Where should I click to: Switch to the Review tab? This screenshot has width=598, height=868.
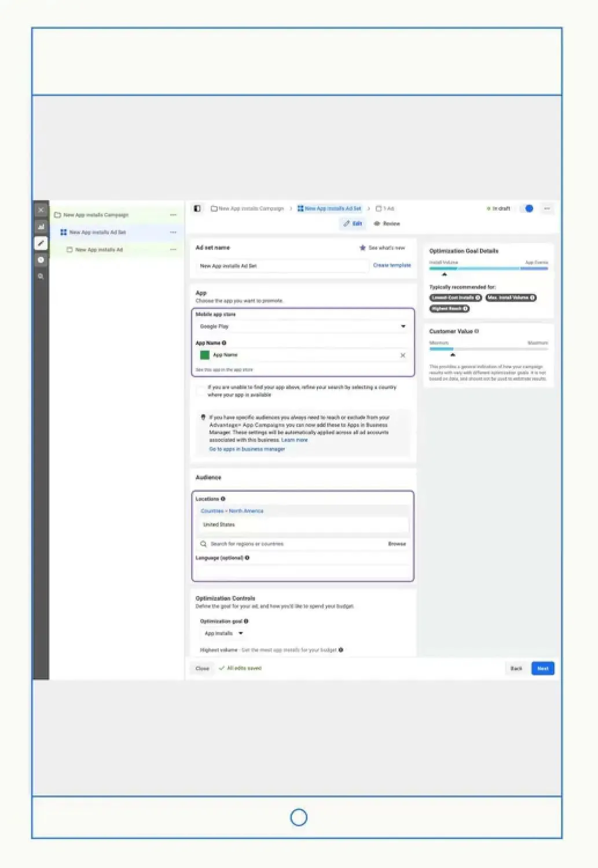coord(387,223)
